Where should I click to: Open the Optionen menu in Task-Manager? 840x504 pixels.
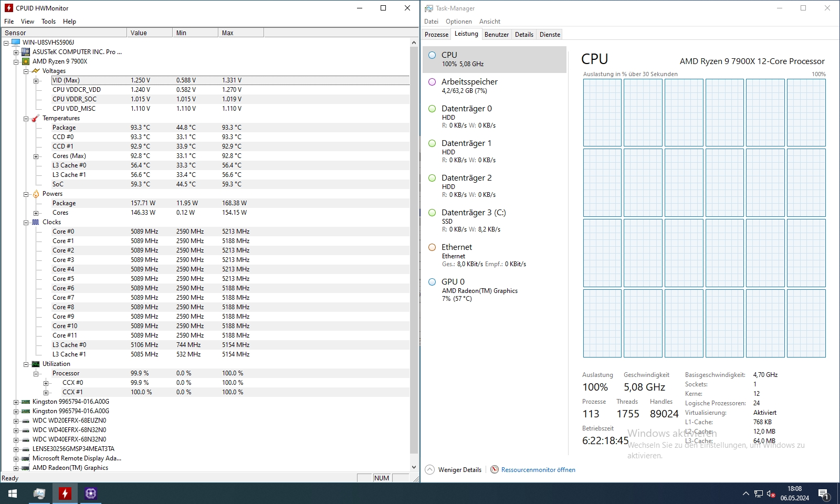(459, 22)
